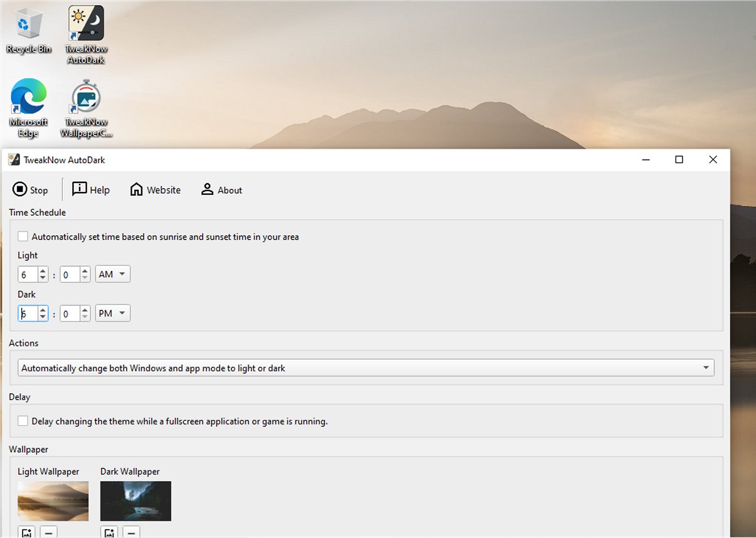Viewport: 756px width, 538px height.
Task: Open the Light AM/PM dropdown
Action: point(113,274)
